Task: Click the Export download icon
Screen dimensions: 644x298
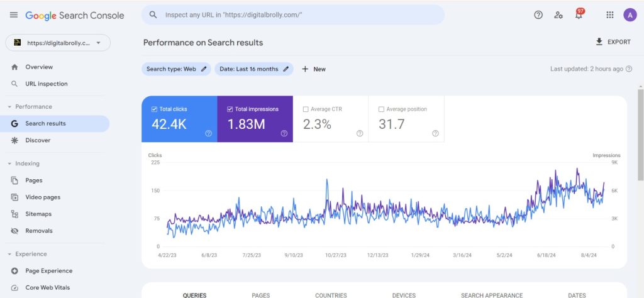Action: 599,42
